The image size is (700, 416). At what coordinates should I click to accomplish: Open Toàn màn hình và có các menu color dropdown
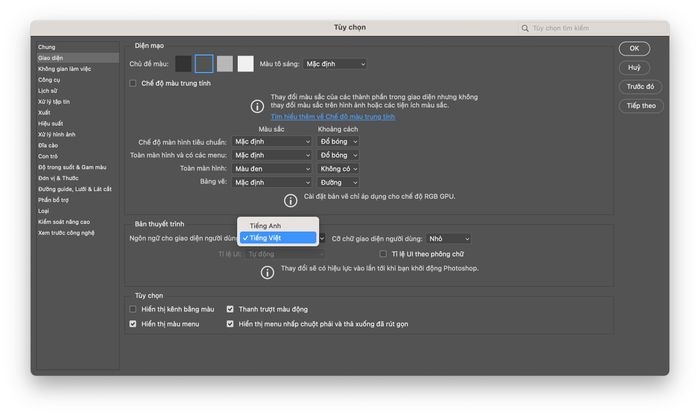271,155
